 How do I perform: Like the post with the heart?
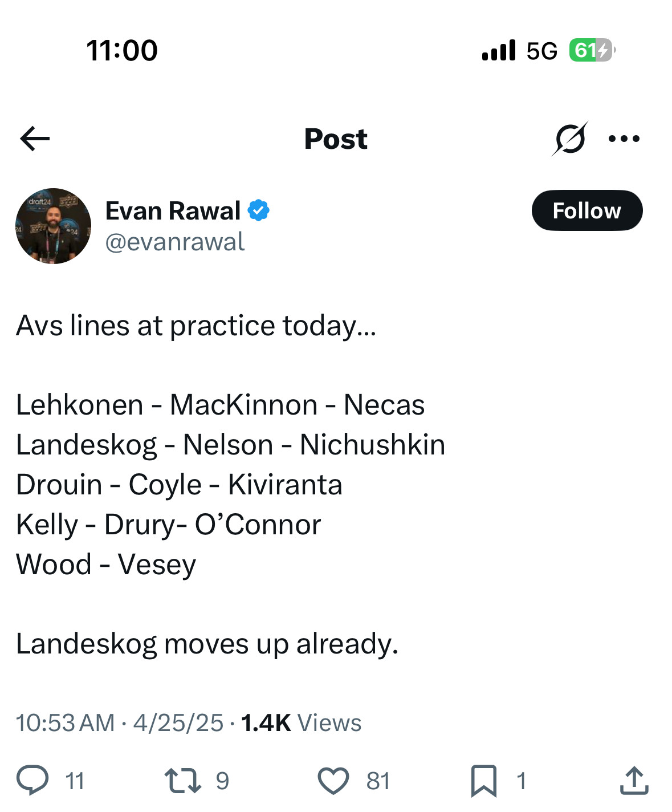click(x=333, y=780)
